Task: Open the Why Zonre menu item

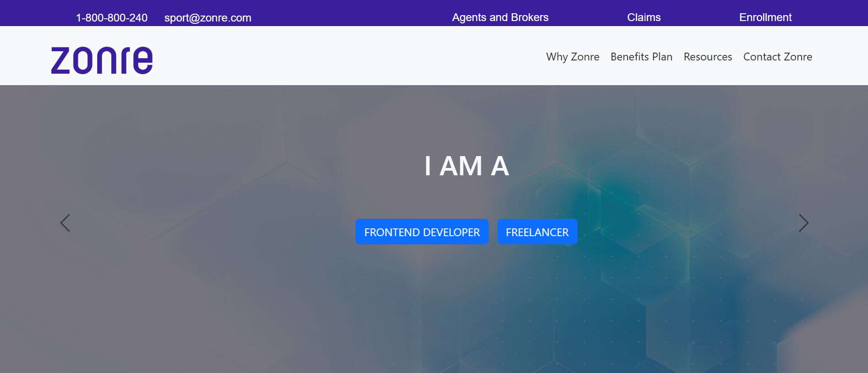Action: [573, 57]
